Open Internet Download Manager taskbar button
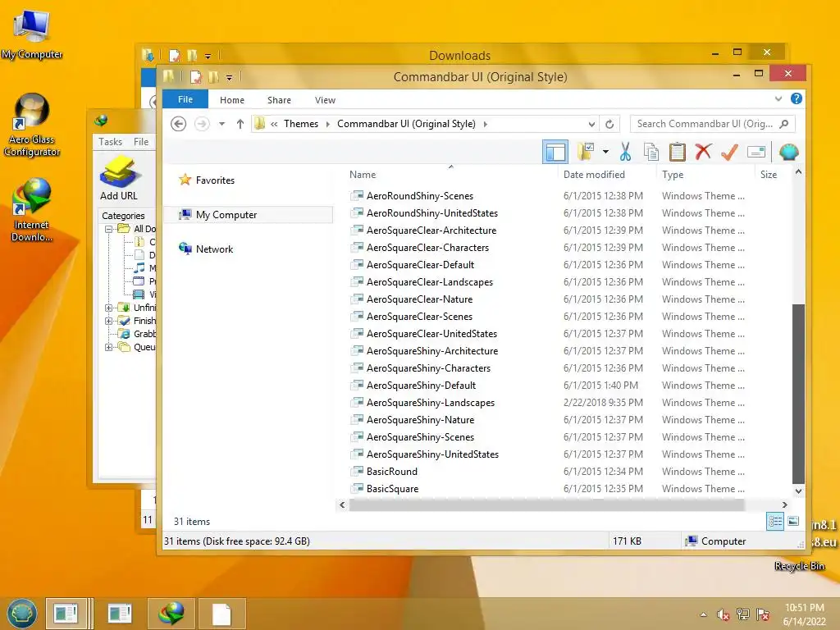This screenshot has width=840, height=630. coord(171,614)
